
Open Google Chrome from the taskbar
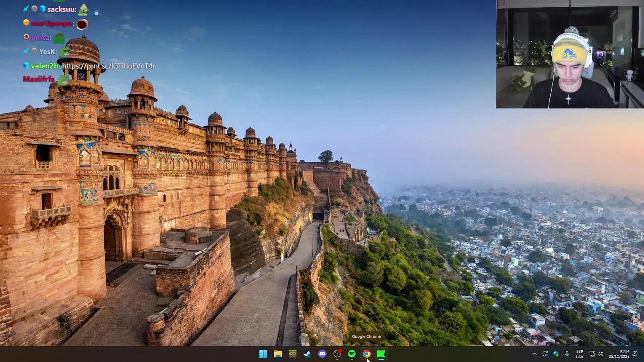click(x=366, y=354)
